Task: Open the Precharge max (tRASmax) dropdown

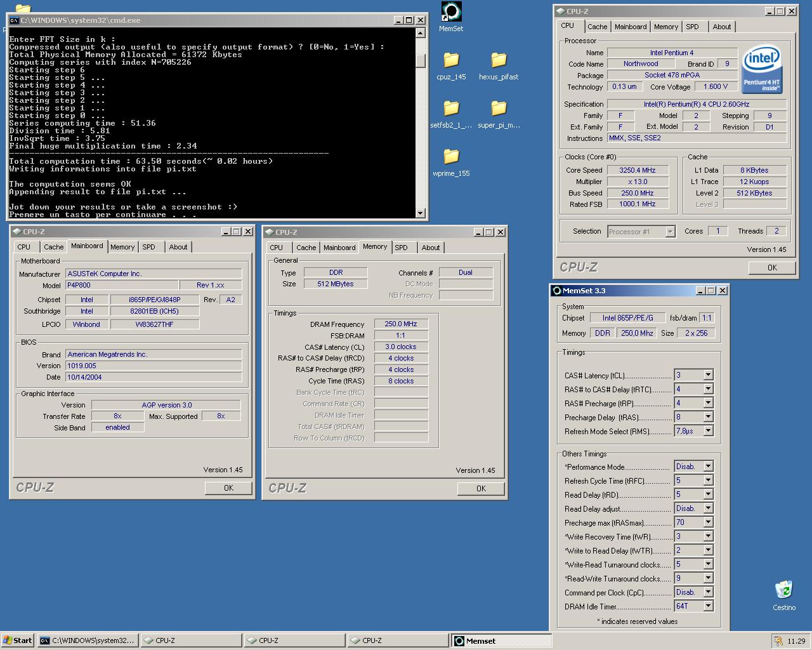Action: tap(708, 522)
